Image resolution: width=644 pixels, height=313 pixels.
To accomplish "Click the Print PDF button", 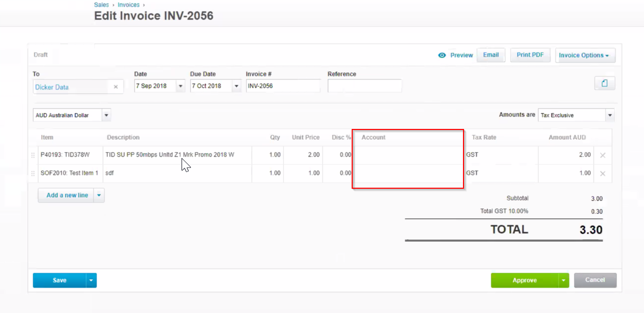I will pyautogui.click(x=530, y=55).
